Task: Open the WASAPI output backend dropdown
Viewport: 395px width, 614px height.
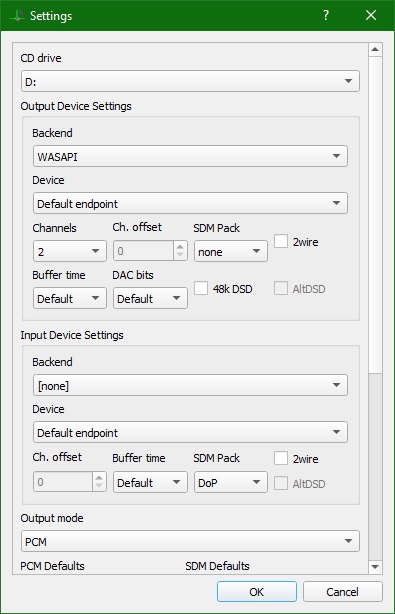Action: coord(190,156)
